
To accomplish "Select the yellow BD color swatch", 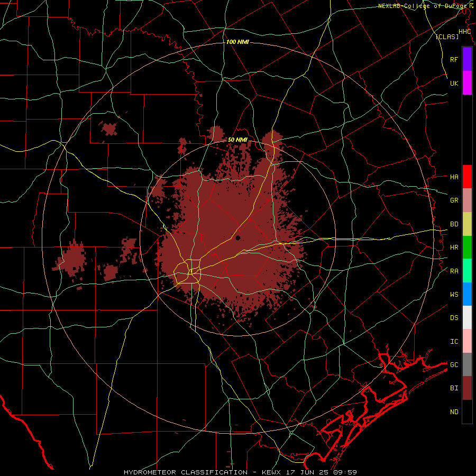I will (x=467, y=224).
